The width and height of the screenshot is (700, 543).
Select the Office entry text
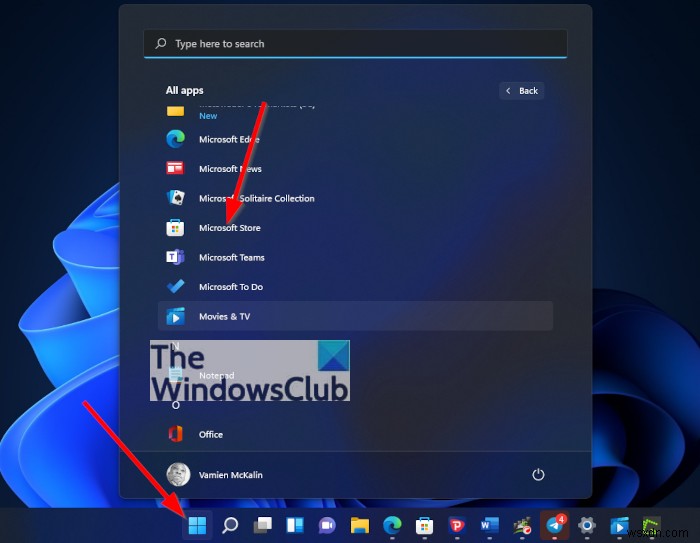(211, 434)
